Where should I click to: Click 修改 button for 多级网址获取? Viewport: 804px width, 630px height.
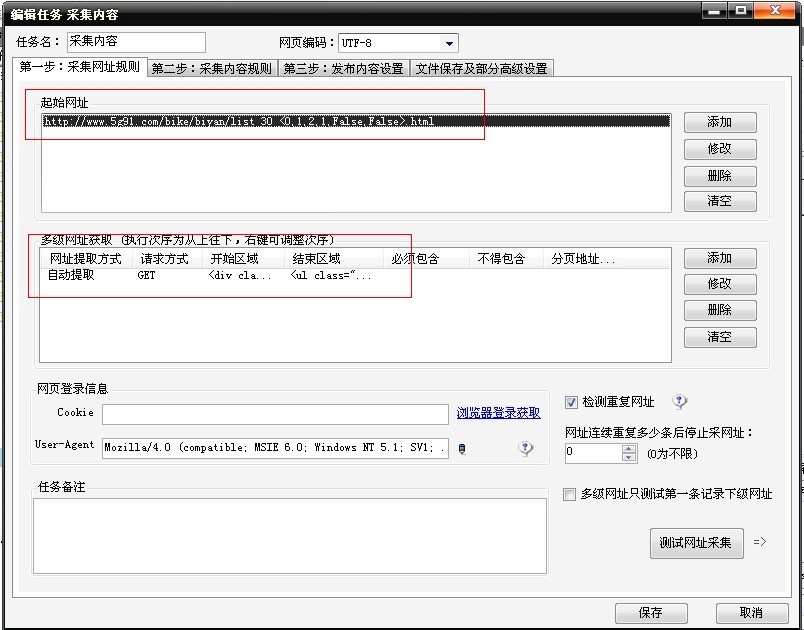pos(719,284)
